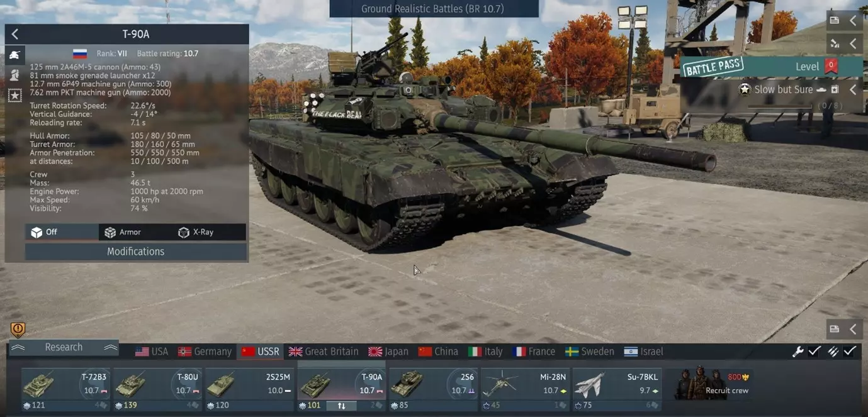Click the Slow but Sure progress bar
Viewport: 868px width, 417px height.
(x=779, y=106)
